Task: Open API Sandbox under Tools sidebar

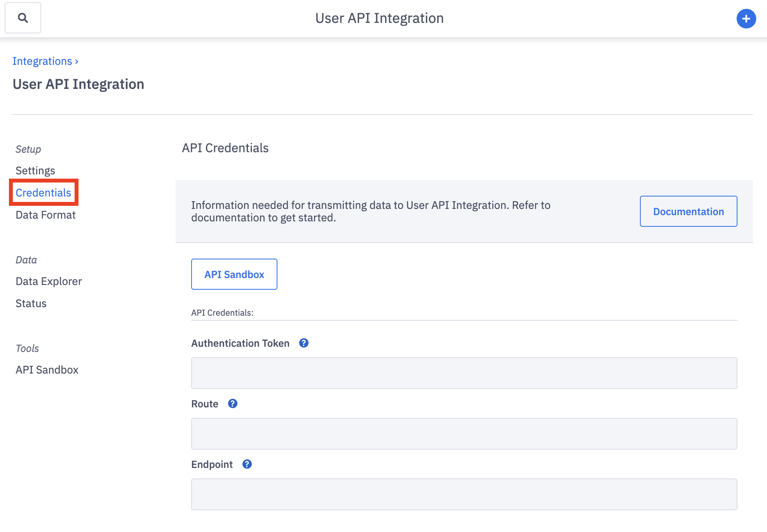Action: [47, 370]
